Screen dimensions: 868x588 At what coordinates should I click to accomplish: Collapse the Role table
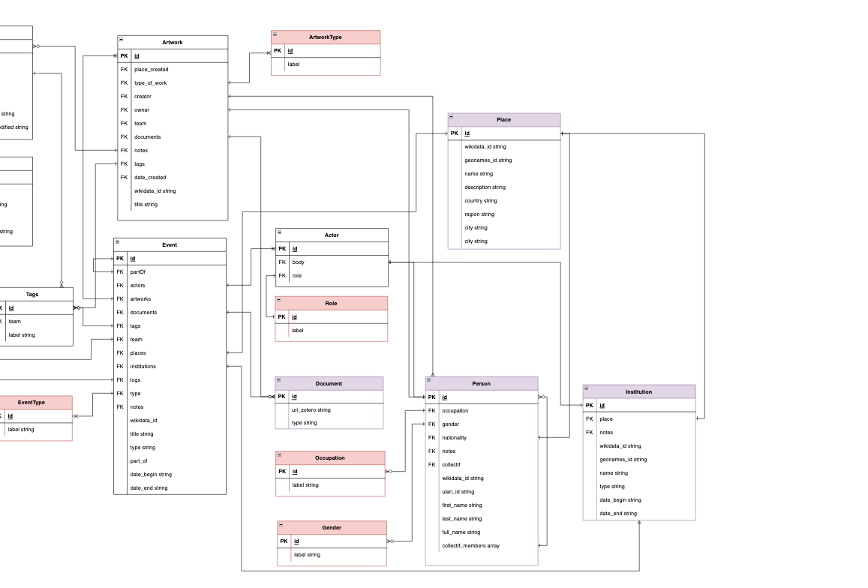280,301
